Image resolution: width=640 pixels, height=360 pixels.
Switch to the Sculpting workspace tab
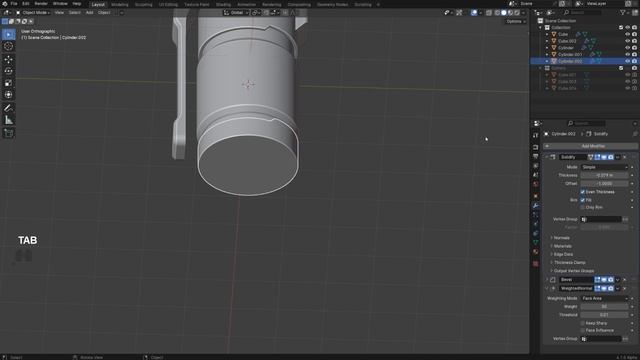click(143, 4)
